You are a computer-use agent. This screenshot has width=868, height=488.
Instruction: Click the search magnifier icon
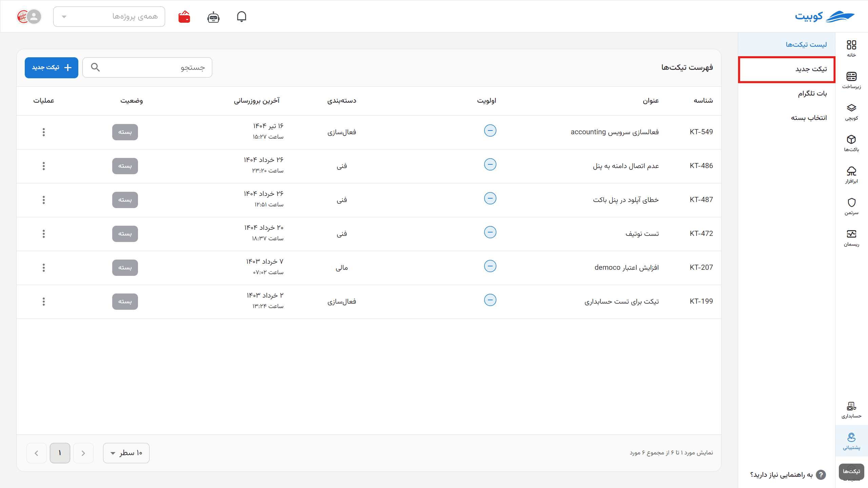[x=96, y=67]
